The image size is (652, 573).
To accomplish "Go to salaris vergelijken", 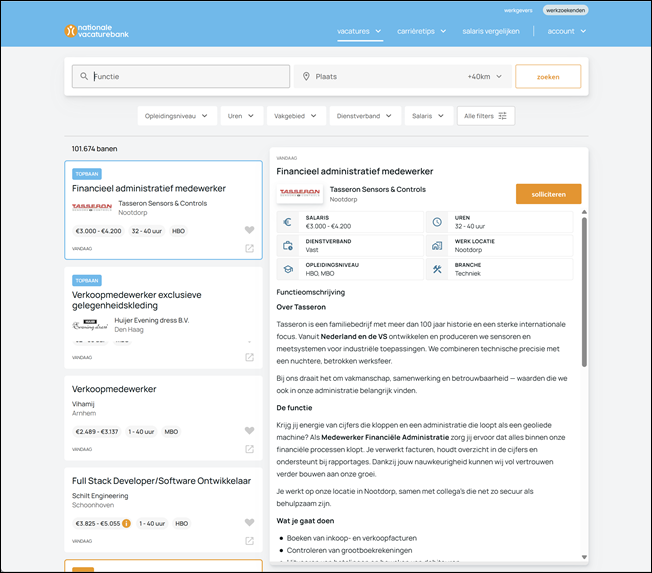I will [491, 31].
